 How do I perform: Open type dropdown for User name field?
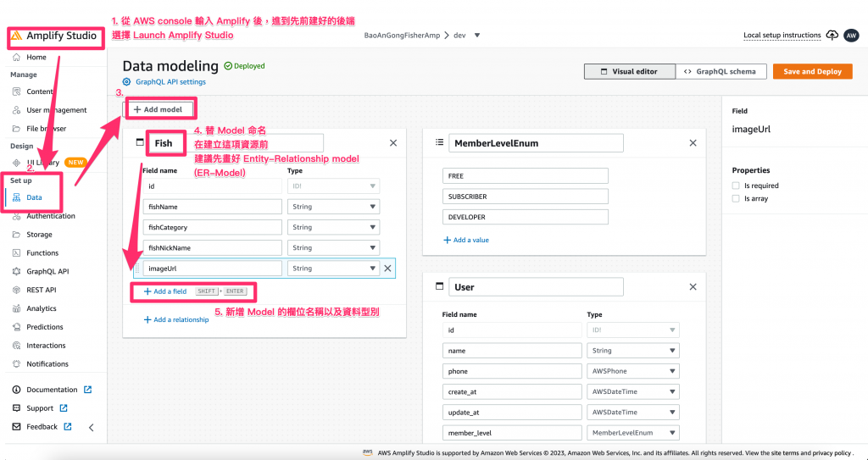tap(632, 351)
